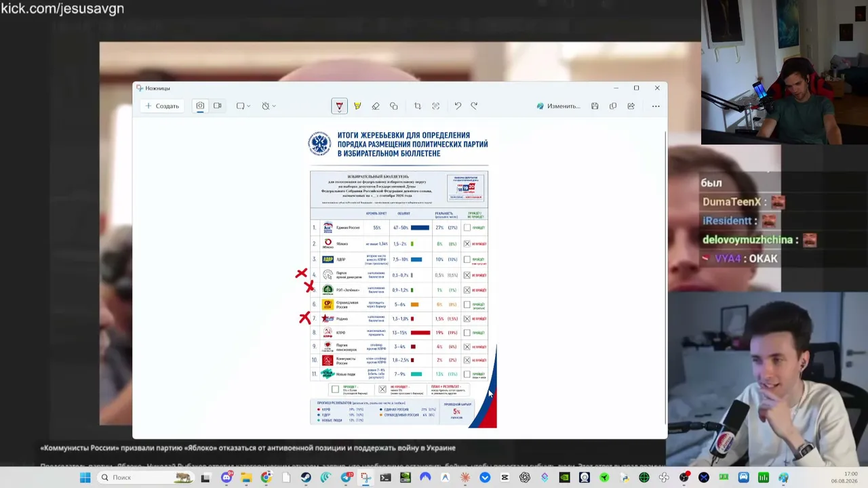
Task: Click the headline about «Коммунисты России» and Яблоко
Action: (x=248, y=448)
